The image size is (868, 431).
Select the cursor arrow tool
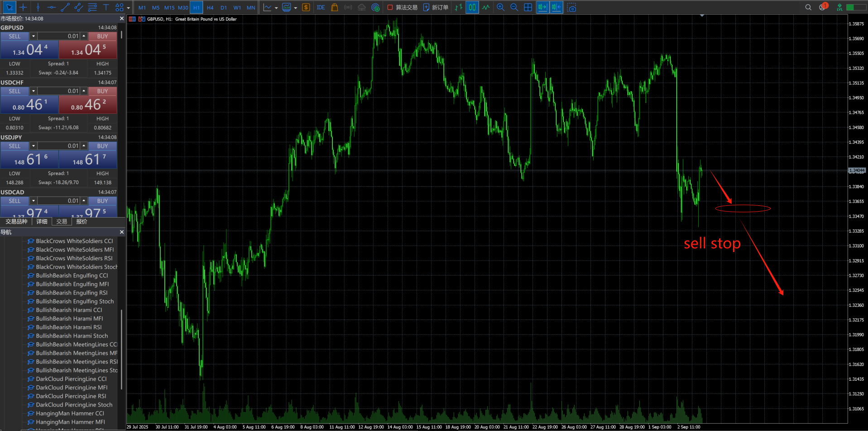(9, 7)
